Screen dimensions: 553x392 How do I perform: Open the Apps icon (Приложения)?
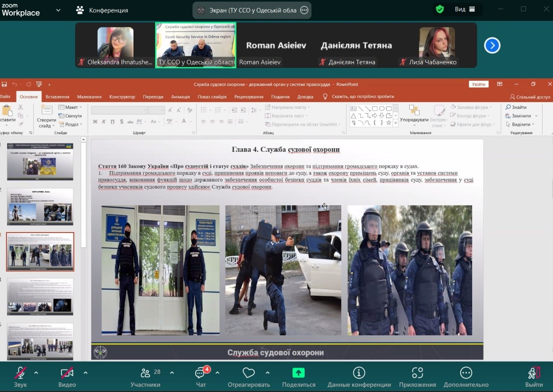click(x=417, y=373)
